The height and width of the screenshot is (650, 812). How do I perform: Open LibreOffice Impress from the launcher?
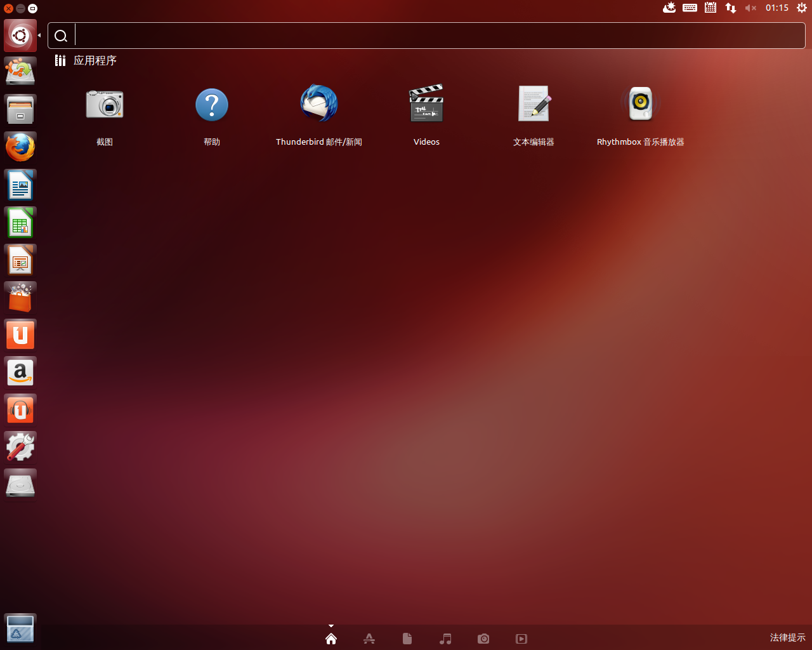(20, 260)
